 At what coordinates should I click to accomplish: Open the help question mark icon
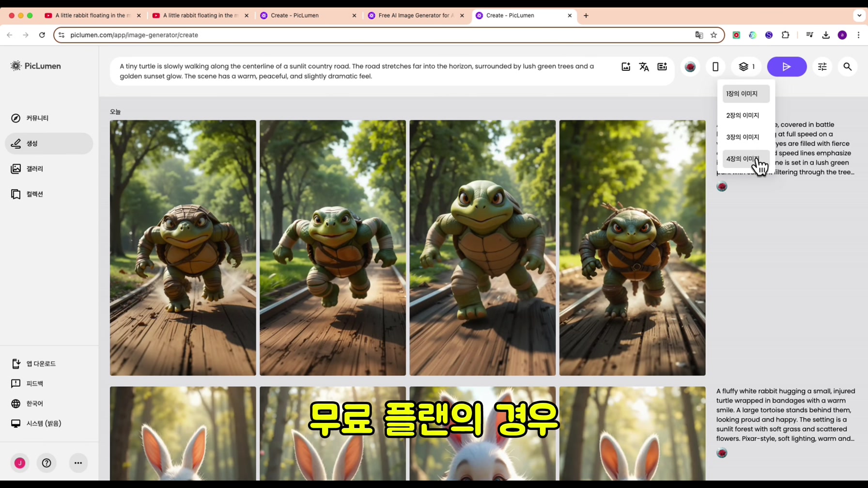pyautogui.click(x=46, y=463)
